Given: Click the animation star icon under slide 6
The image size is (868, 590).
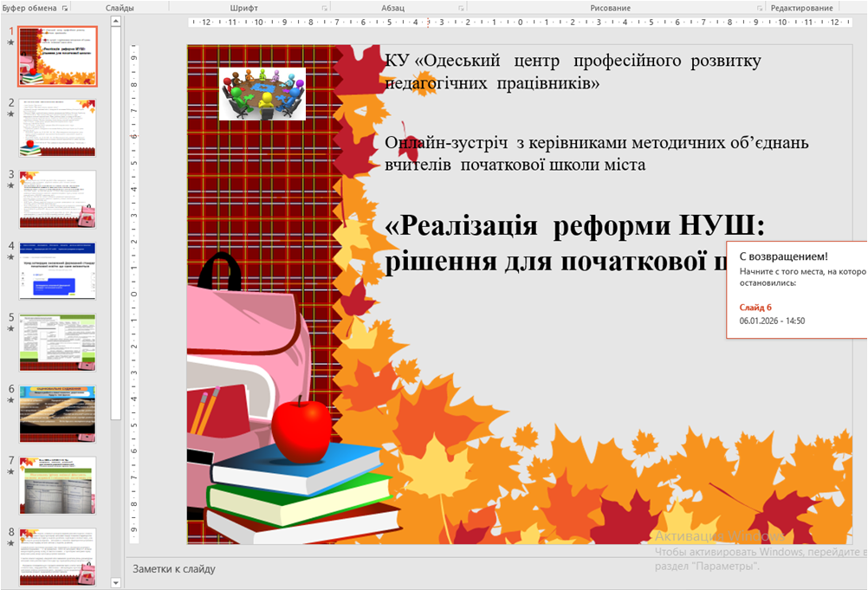Looking at the screenshot, I should pyautogui.click(x=11, y=401).
